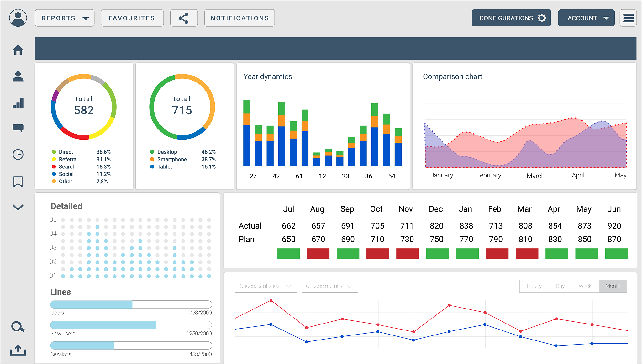Image resolution: width=642 pixels, height=364 pixels.
Task: Open the Notifications tab
Action: [x=239, y=18]
